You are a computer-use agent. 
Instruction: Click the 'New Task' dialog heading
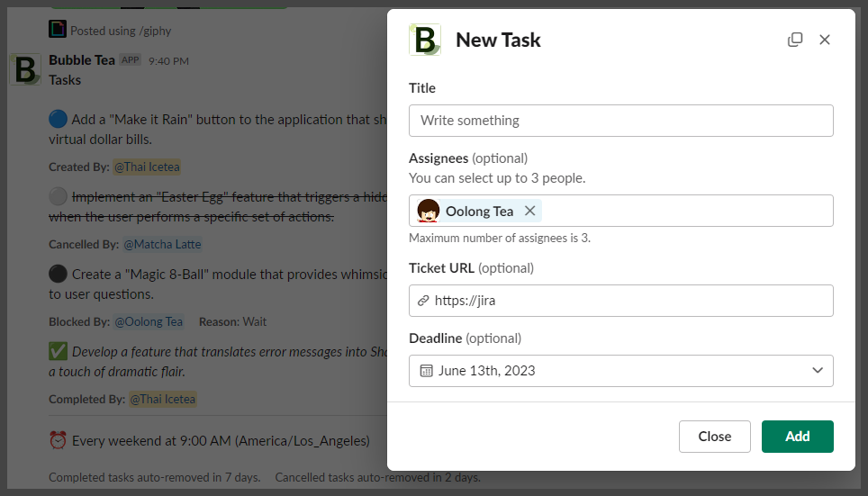(498, 40)
